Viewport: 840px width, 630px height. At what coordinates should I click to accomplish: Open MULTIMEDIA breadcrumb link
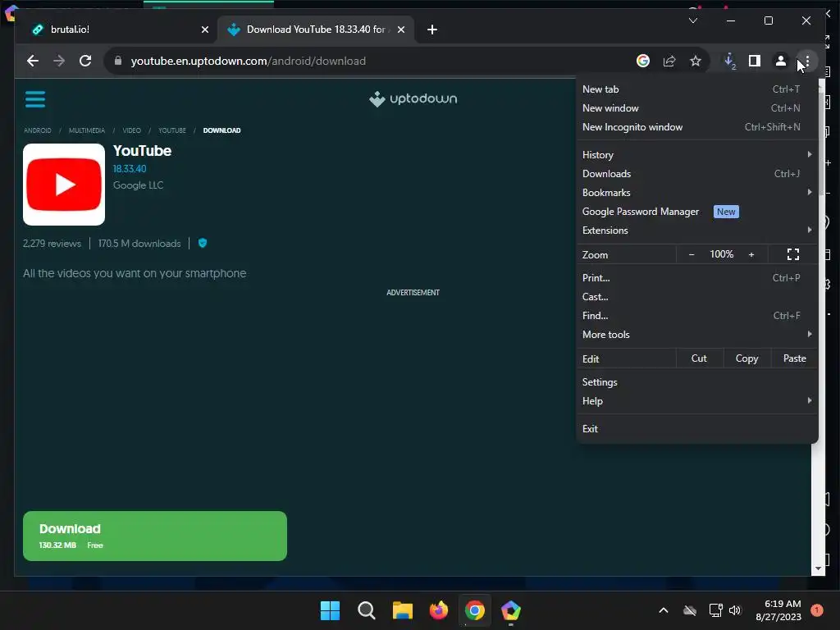pyautogui.click(x=87, y=130)
